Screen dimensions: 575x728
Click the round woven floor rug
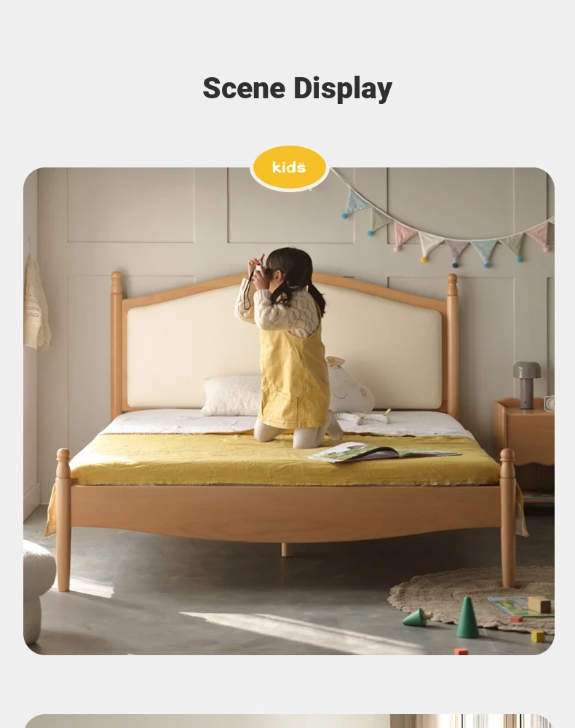click(472, 598)
